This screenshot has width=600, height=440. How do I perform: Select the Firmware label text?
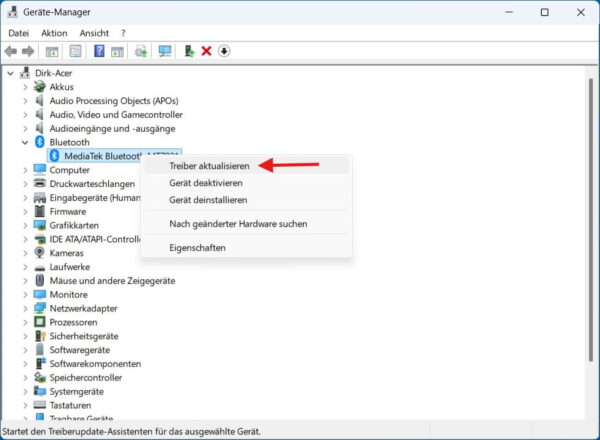coord(68,211)
